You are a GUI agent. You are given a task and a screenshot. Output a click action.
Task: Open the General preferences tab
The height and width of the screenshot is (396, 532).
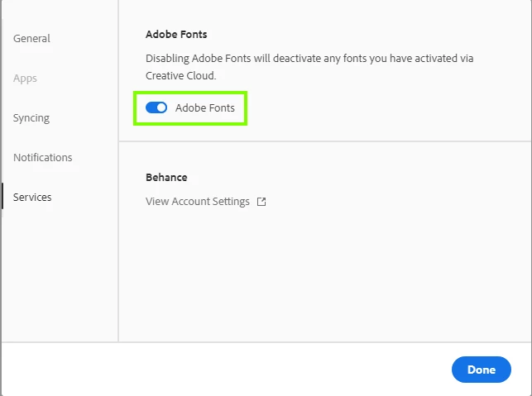click(31, 39)
